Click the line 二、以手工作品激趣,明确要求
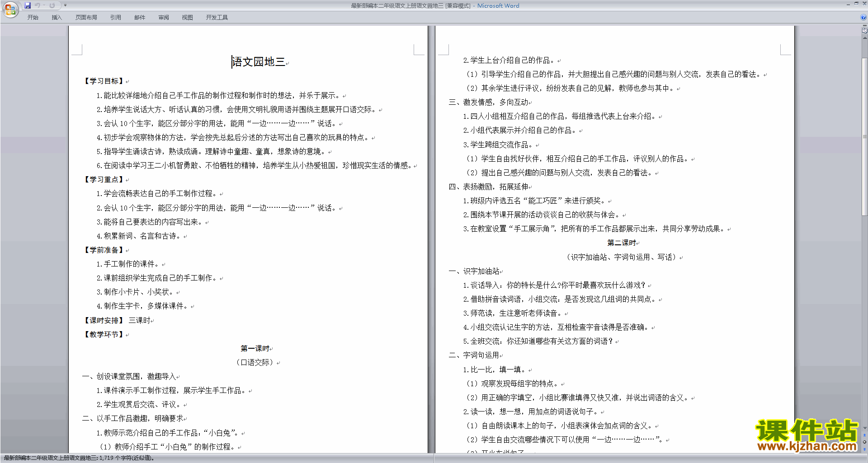This screenshot has height=463, width=868. point(133,419)
